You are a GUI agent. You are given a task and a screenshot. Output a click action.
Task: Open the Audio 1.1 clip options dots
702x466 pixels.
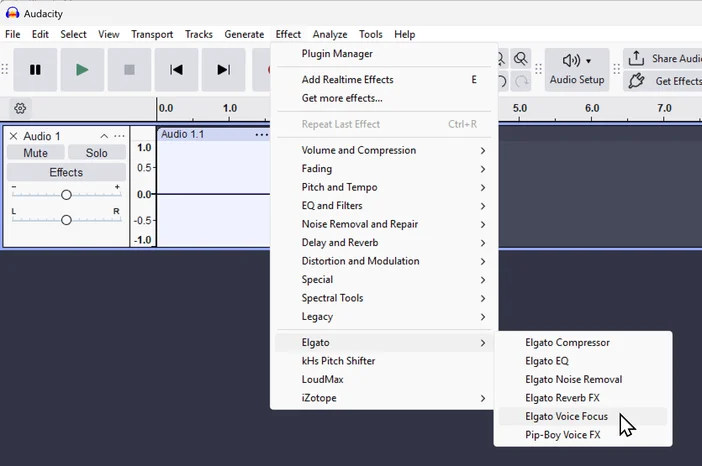261,134
